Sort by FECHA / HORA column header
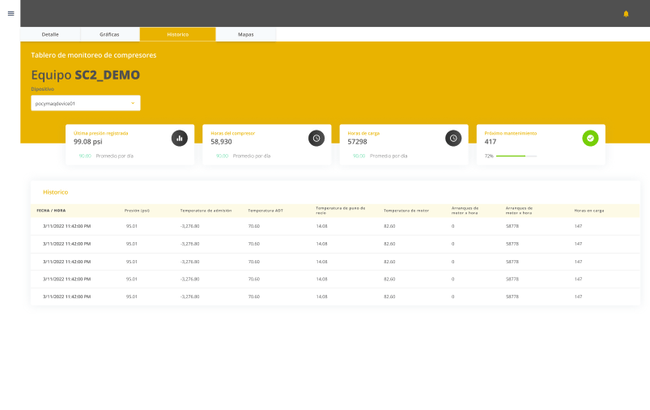Screen dimensions: 650x410 [x=51, y=210]
